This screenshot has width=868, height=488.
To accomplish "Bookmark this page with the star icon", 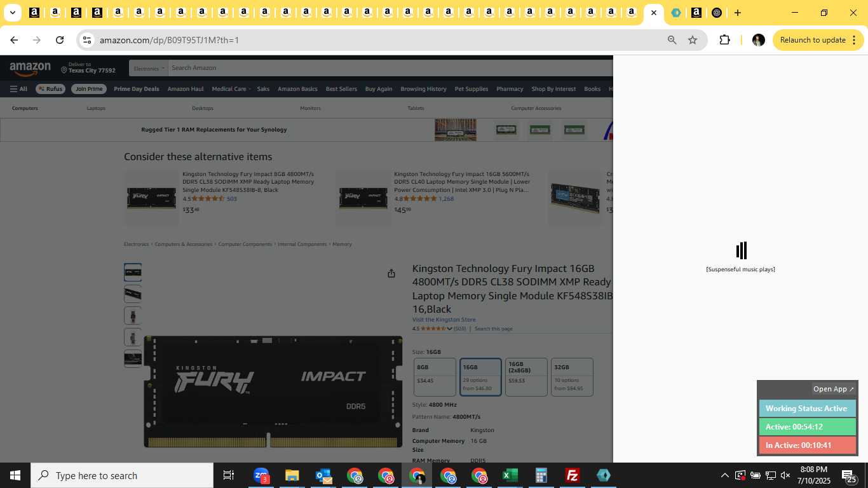I will (x=693, y=40).
